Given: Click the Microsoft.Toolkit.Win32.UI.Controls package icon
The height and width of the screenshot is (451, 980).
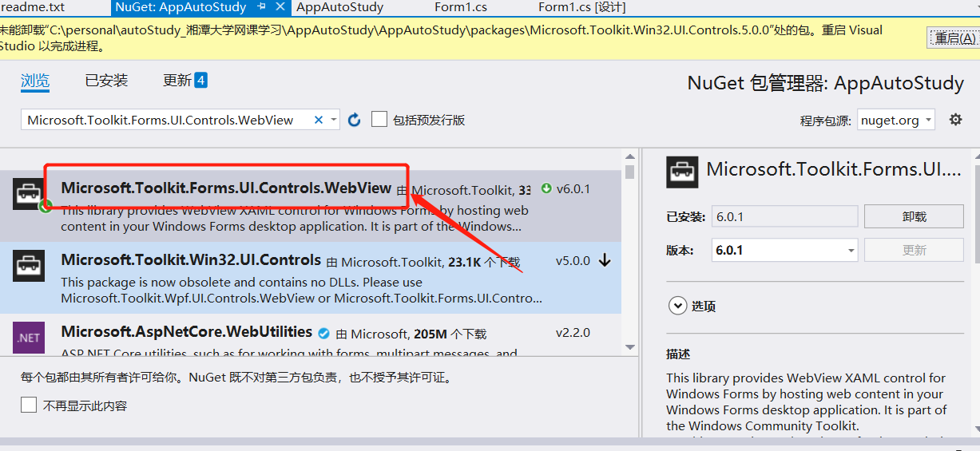Looking at the screenshot, I should tap(28, 266).
